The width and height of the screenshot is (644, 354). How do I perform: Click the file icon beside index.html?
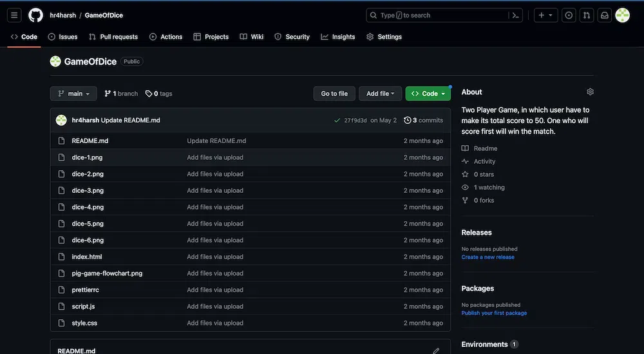coord(62,257)
